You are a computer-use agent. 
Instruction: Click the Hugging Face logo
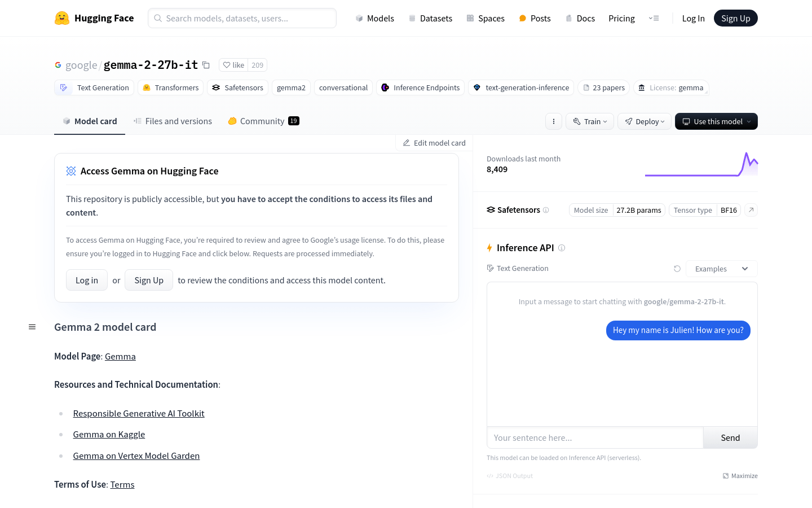pos(94,18)
